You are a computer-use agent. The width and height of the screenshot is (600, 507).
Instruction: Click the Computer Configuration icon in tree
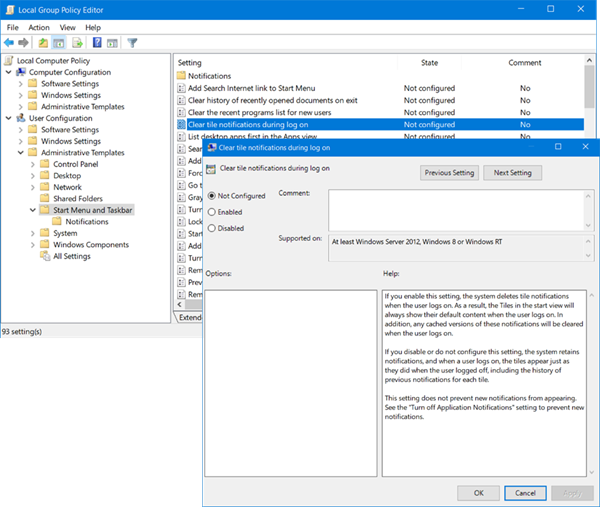coord(21,72)
